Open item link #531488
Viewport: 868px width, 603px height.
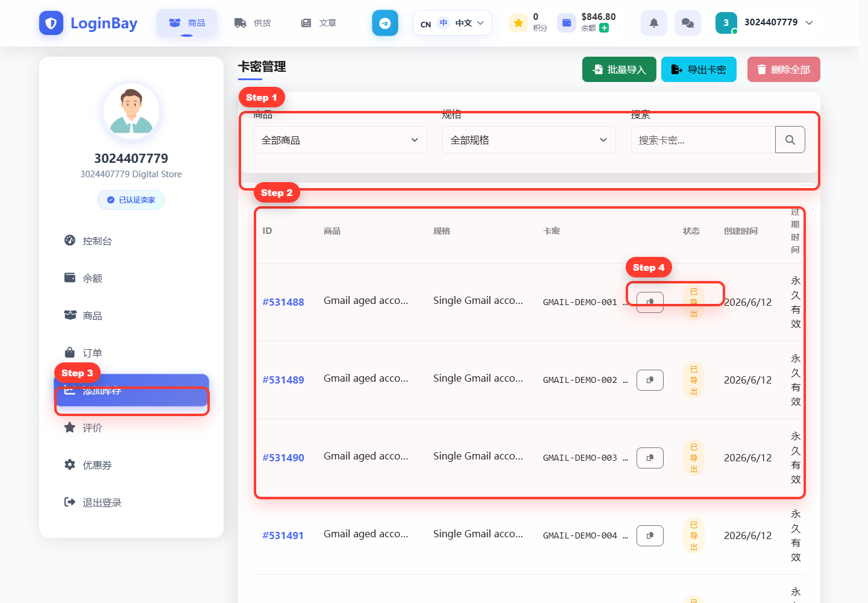(x=283, y=302)
